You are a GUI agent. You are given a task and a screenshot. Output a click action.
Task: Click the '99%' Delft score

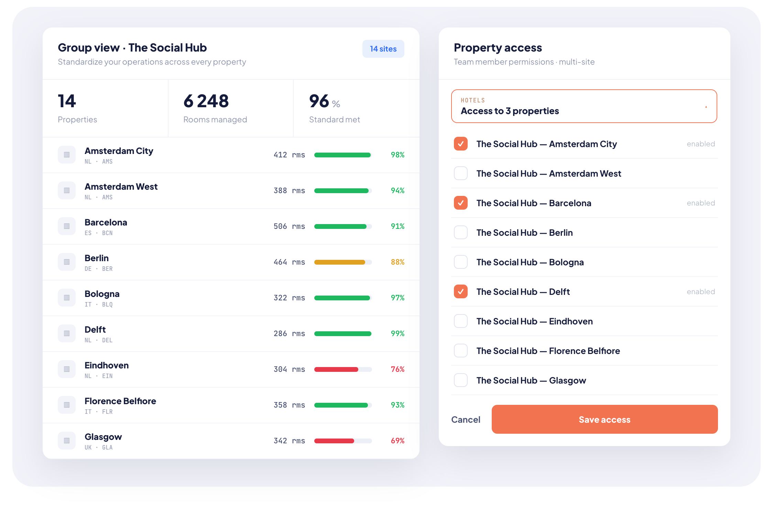[398, 334]
